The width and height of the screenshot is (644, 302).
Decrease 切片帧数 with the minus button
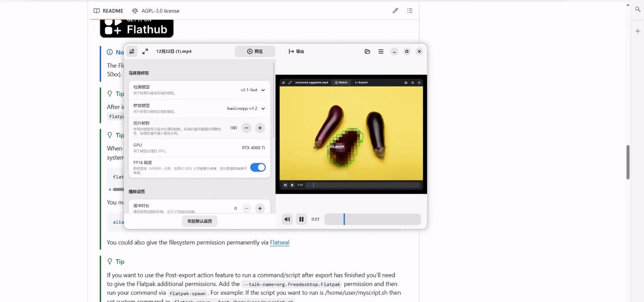click(x=246, y=128)
